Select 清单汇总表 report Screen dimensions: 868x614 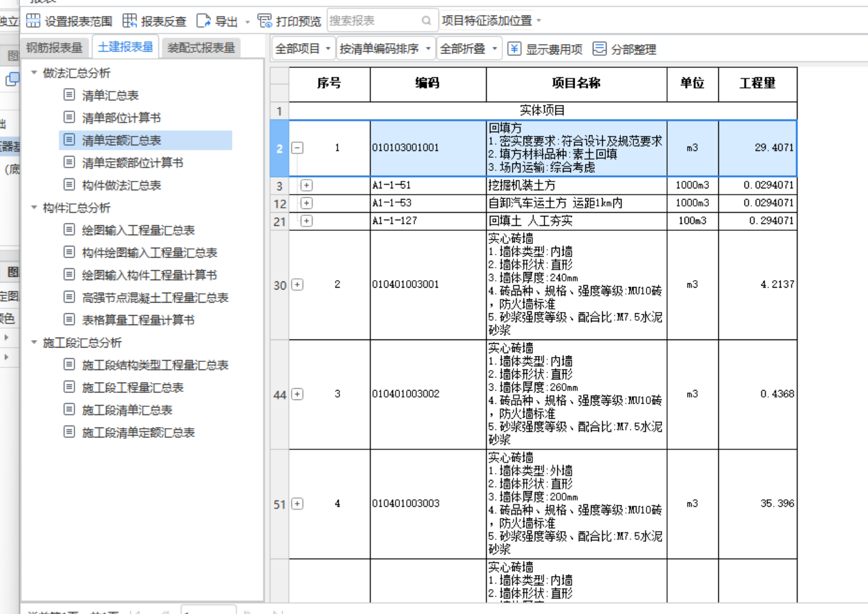click(110, 95)
